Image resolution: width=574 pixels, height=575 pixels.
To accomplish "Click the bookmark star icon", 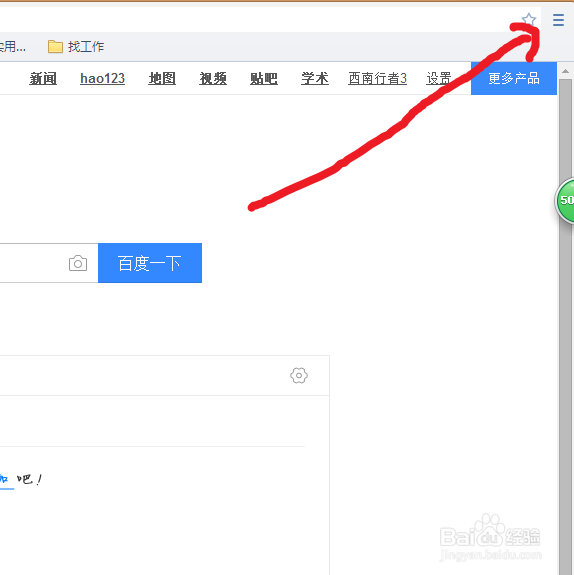I will pos(529,19).
